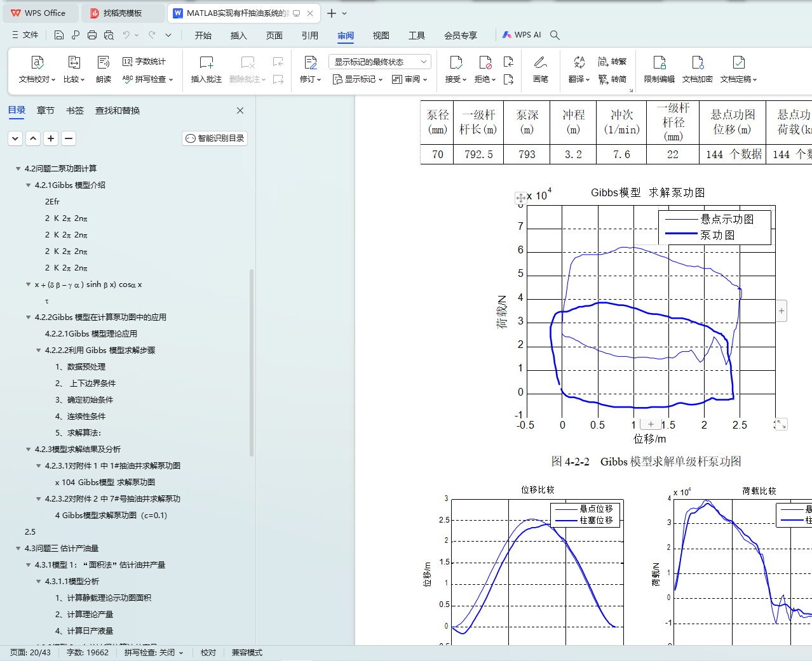The height and width of the screenshot is (661, 812).
Task: Click the image move handle on the chart
Action: coord(520,198)
